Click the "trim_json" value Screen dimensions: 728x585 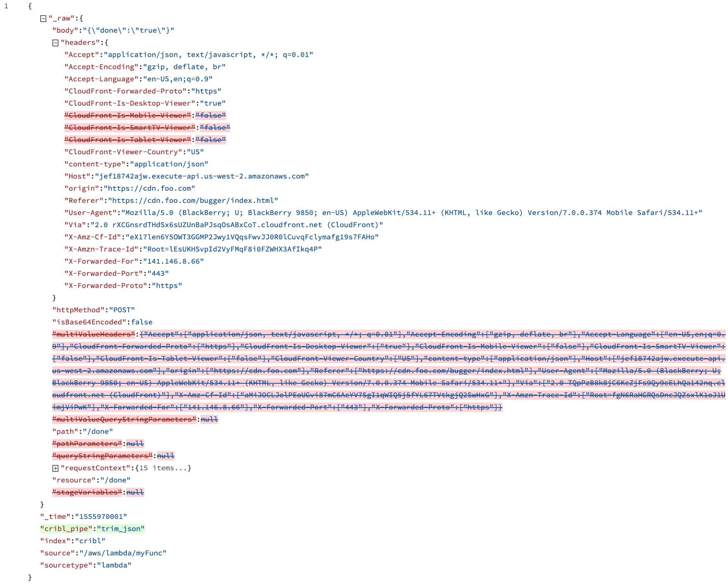[x=121, y=529]
